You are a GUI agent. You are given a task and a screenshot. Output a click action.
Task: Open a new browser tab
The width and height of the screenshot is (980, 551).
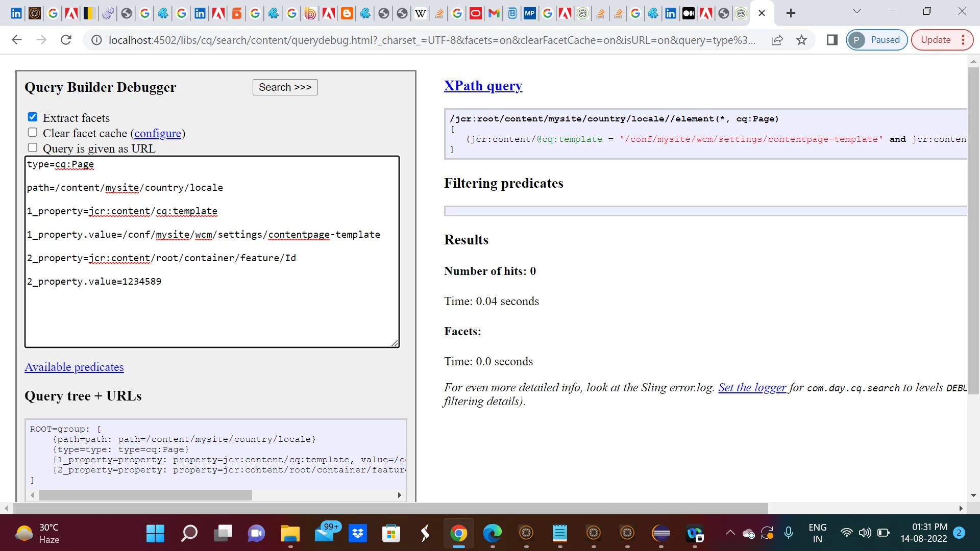791,13
